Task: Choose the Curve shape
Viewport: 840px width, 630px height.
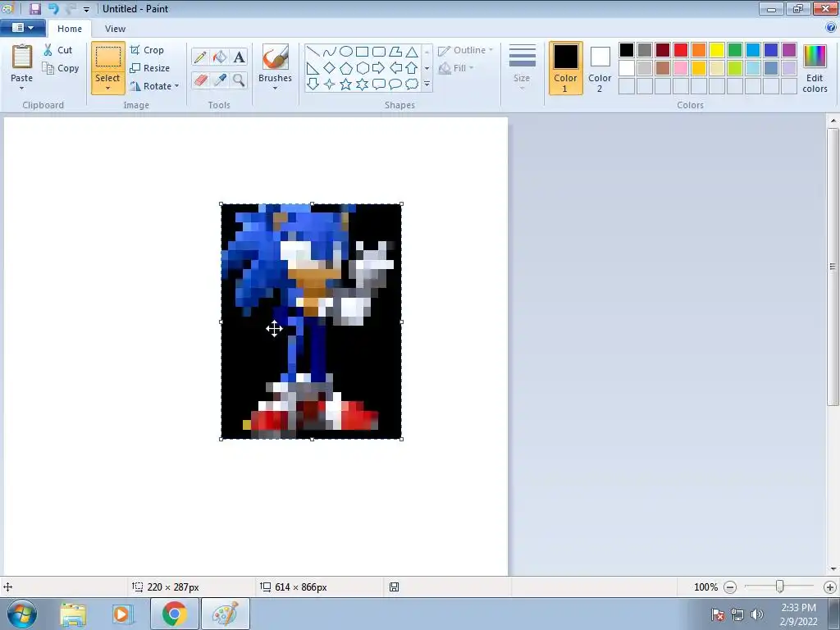Action: (330, 52)
